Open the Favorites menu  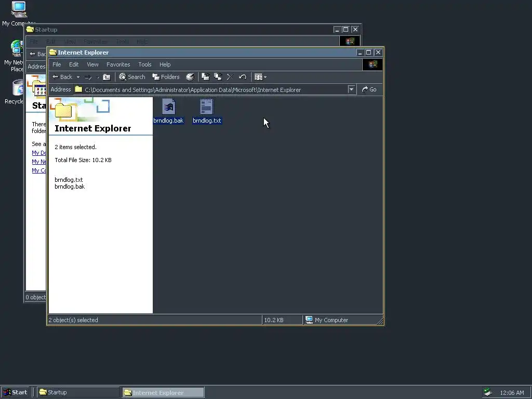(x=118, y=64)
